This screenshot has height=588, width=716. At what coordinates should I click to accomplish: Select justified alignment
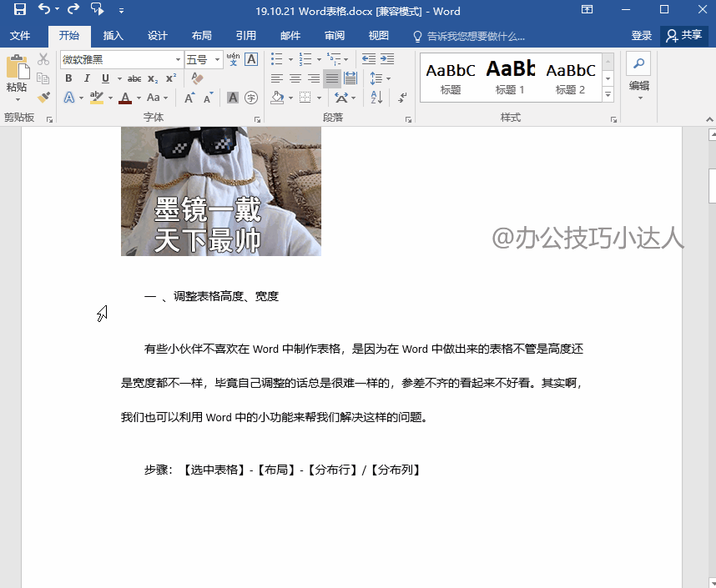(332, 78)
